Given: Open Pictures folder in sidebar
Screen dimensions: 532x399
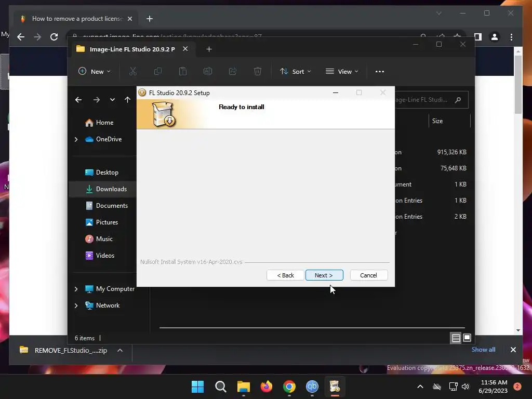Looking at the screenshot, I should (102, 222).
